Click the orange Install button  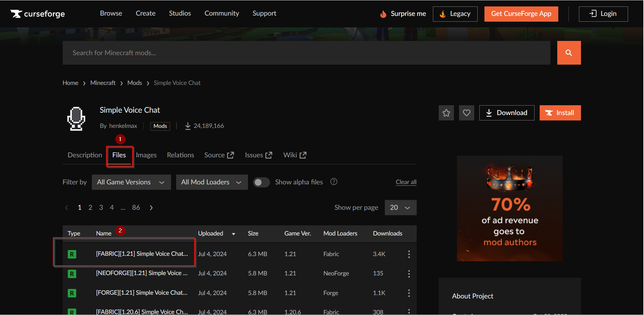560,113
